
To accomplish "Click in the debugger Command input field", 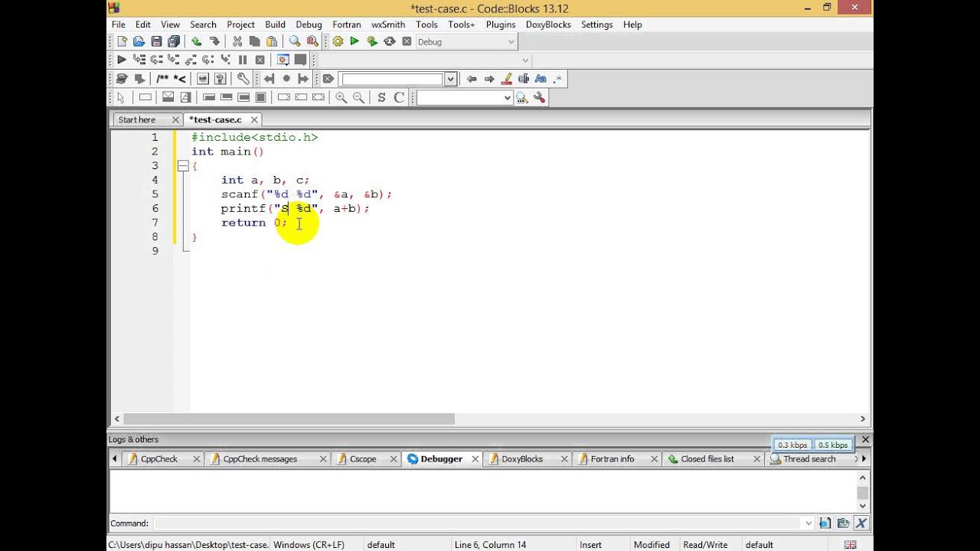I will point(477,523).
